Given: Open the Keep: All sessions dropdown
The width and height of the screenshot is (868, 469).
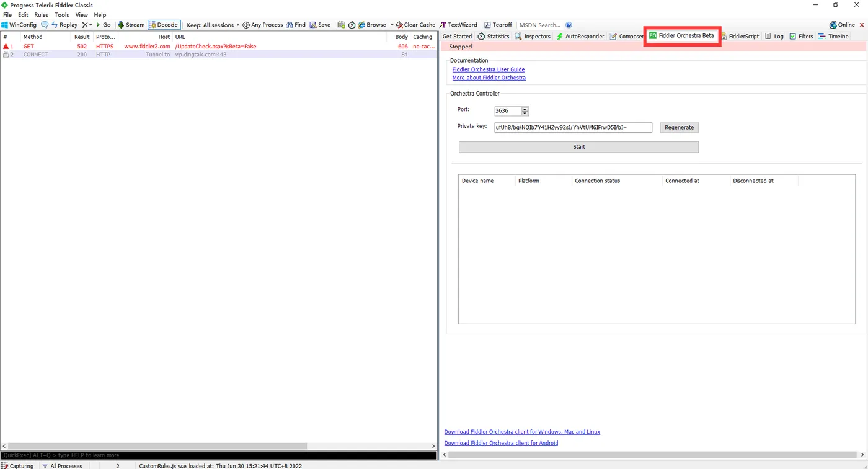Looking at the screenshot, I should pos(213,25).
